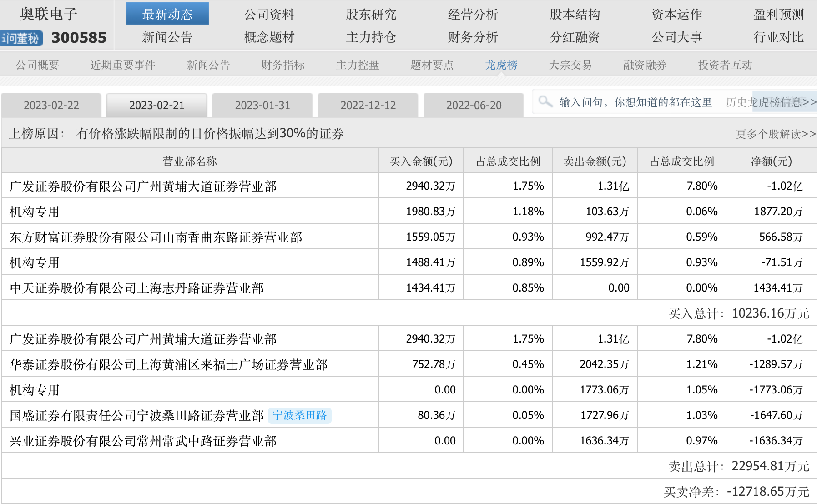Switch to 公司概要 sub-tab
817x504 pixels.
[38, 65]
